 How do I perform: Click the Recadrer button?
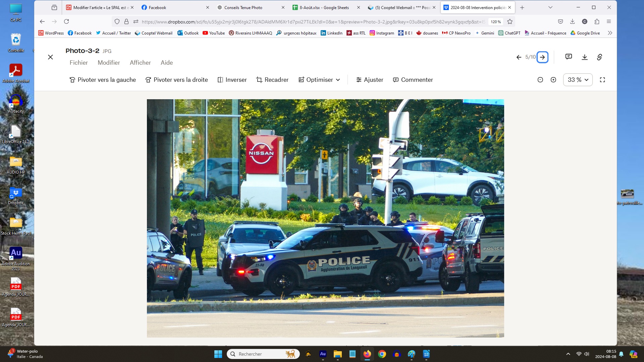coord(272,80)
